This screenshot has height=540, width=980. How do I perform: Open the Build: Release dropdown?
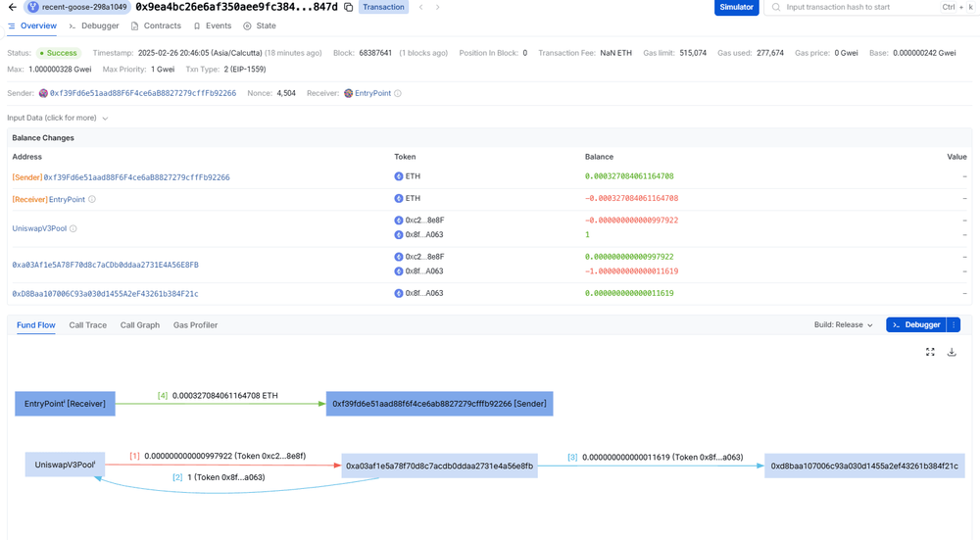click(843, 325)
